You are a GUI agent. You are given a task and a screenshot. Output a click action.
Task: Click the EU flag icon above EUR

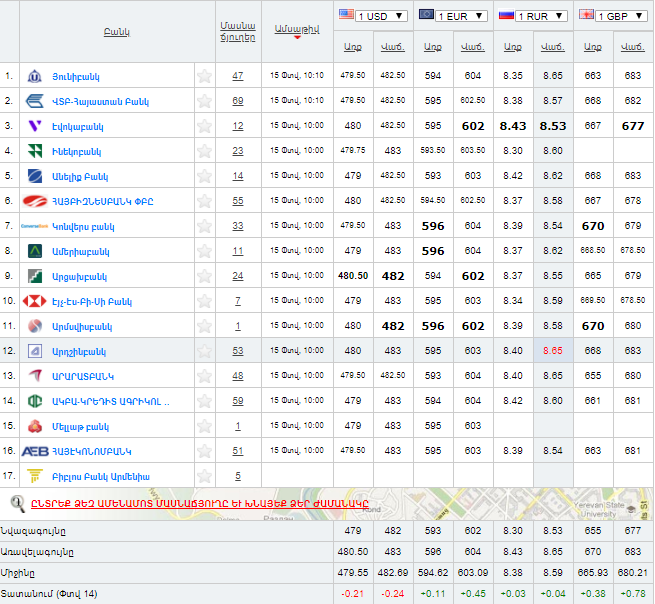click(426, 15)
